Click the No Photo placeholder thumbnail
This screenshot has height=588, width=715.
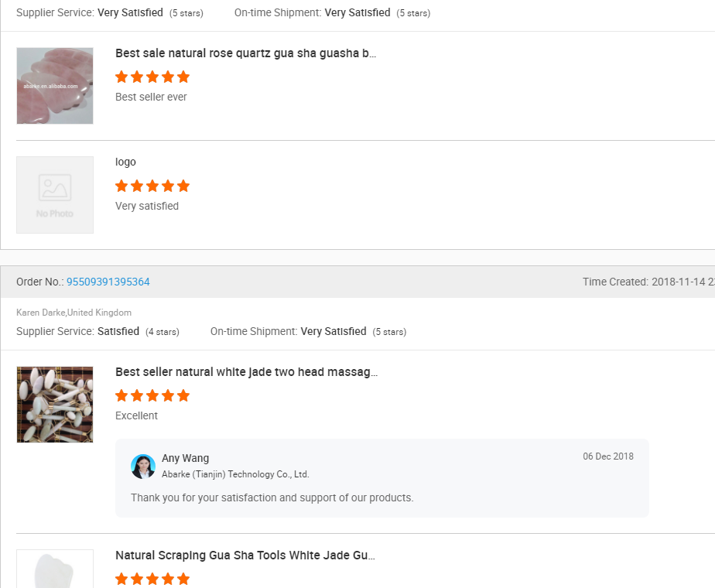[x=55, y=195]
